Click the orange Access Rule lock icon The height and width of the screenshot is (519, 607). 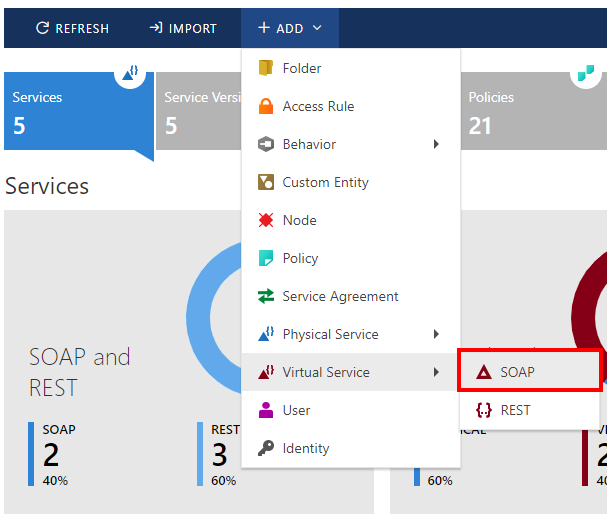[x=265, y=106]
